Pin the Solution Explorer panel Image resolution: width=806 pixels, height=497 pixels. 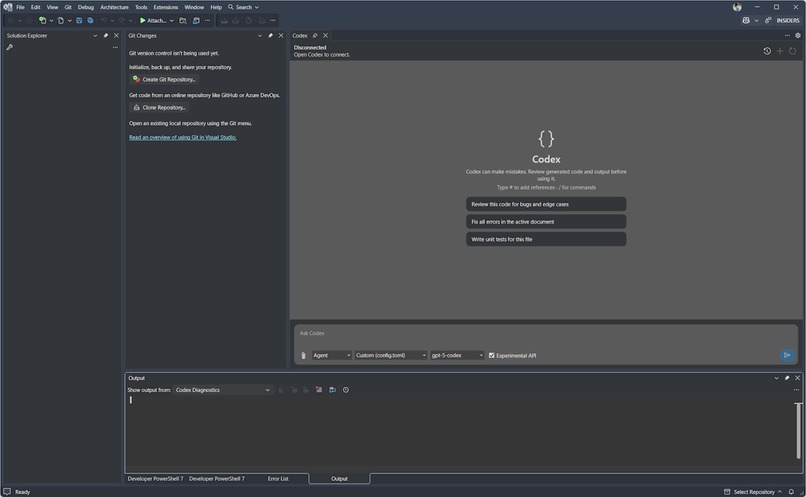click(106, 35)
